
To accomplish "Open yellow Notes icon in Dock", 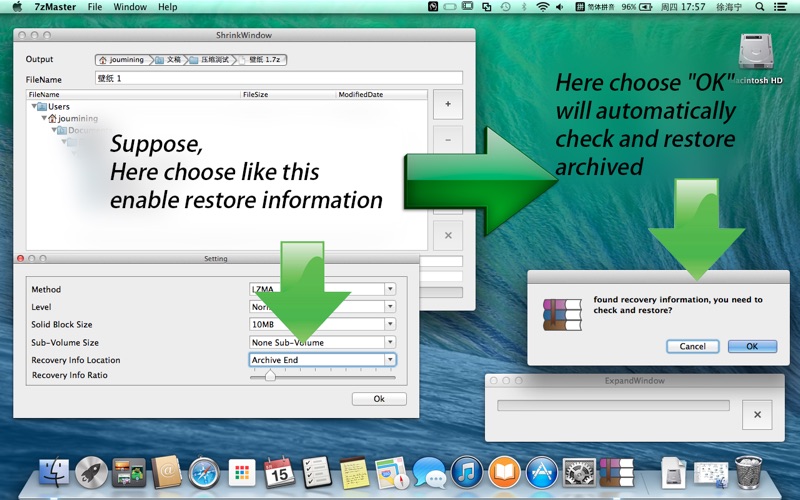I will pos(354,473).
